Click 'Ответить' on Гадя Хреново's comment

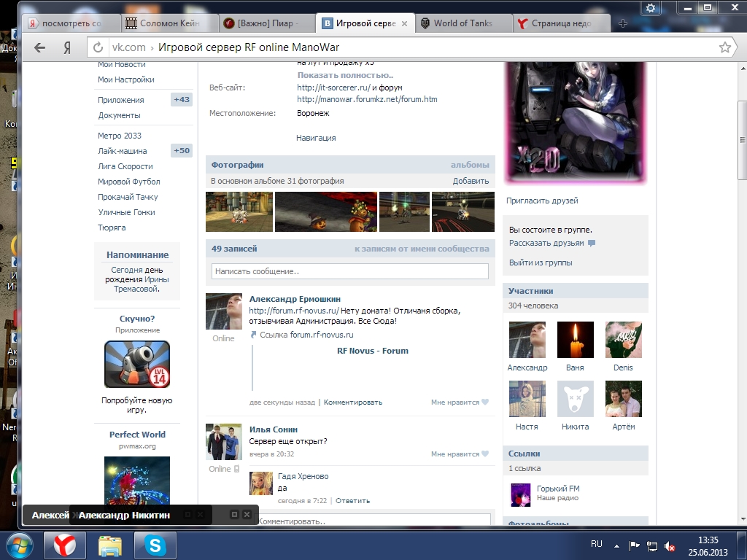[x=353, y=500]
